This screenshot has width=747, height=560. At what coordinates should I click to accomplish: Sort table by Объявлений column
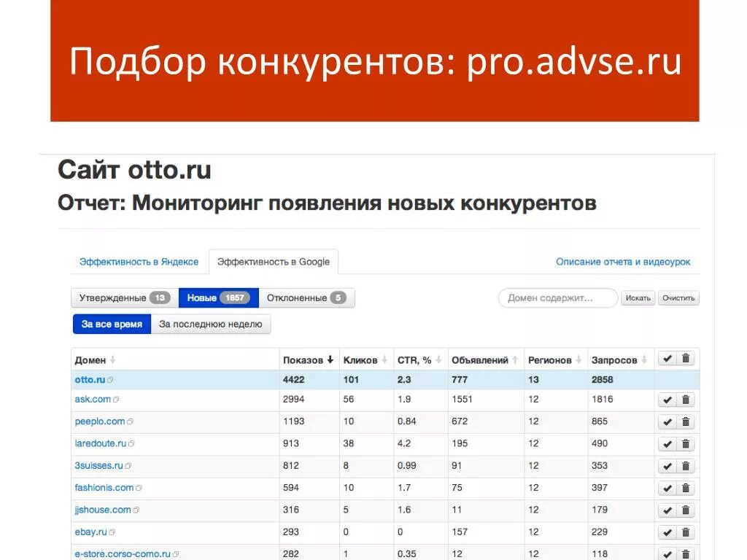(484, 360)
